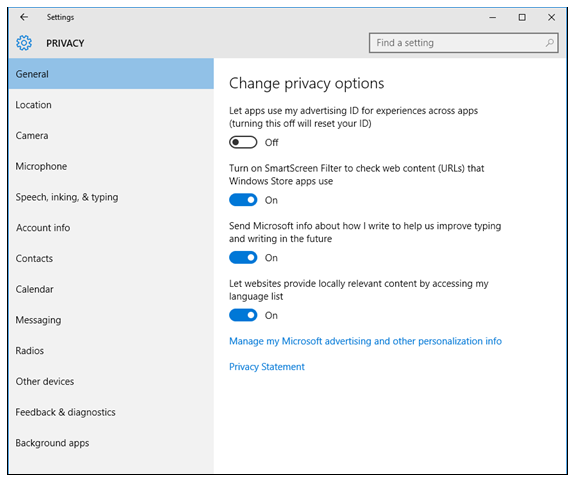Screen dimensions: 575x482
Task: Close the Settings window
Action: 551,17
